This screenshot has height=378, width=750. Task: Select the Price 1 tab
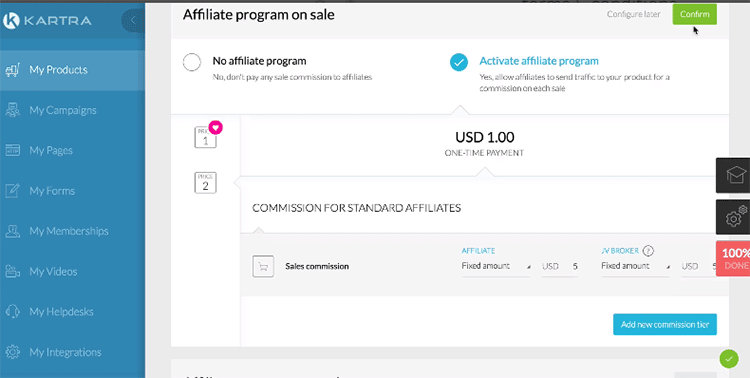click(205, 138)
